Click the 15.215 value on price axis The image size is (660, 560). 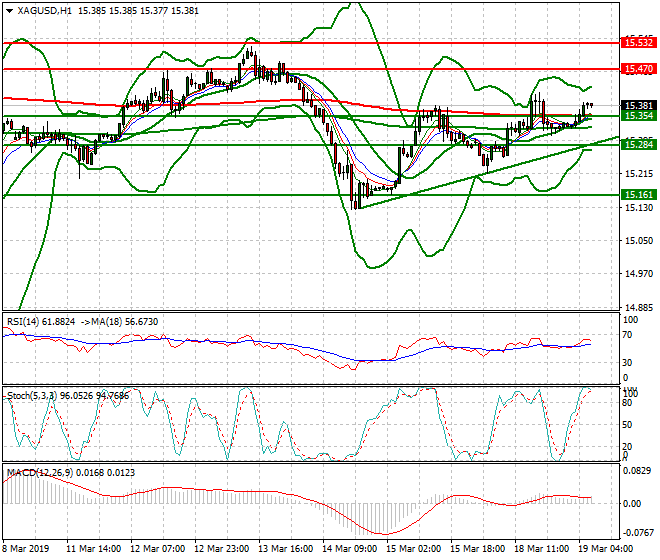coord(637,174)
